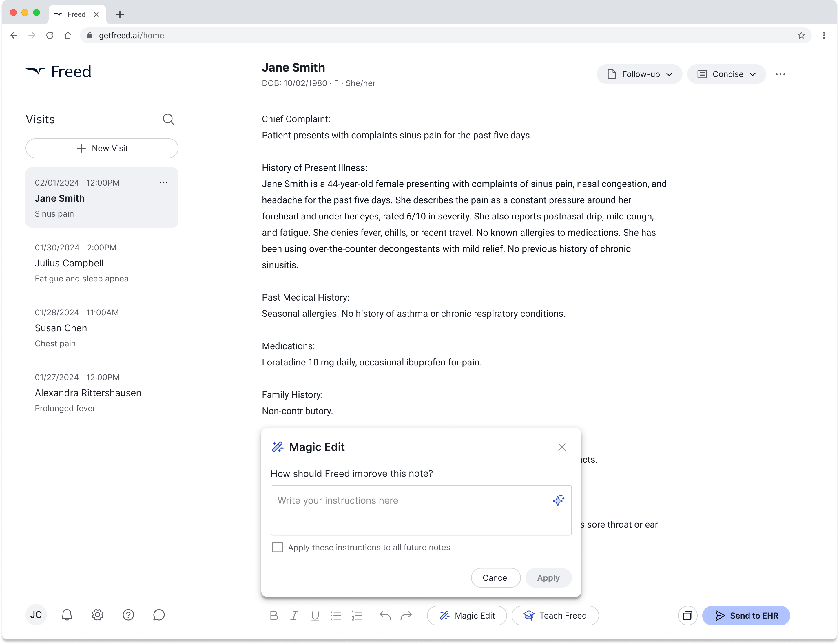The width and height of the screenshot is (839, 644).
Task: Expand the Concise style dropdown
Action: (x=726, y=74)
